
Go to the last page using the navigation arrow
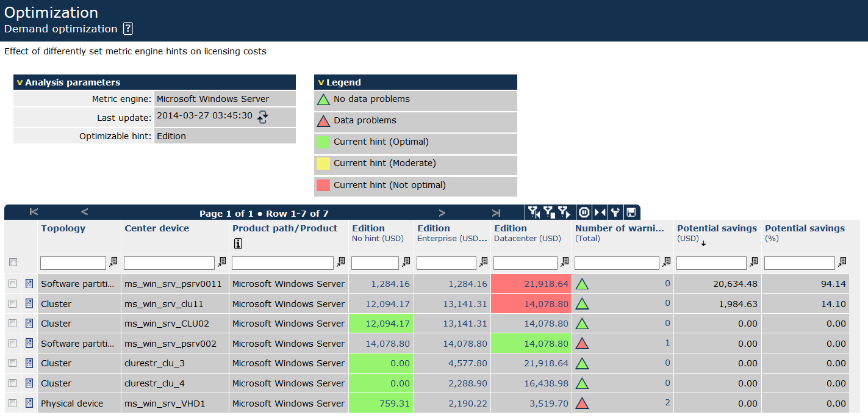click(x=495, y=212)
